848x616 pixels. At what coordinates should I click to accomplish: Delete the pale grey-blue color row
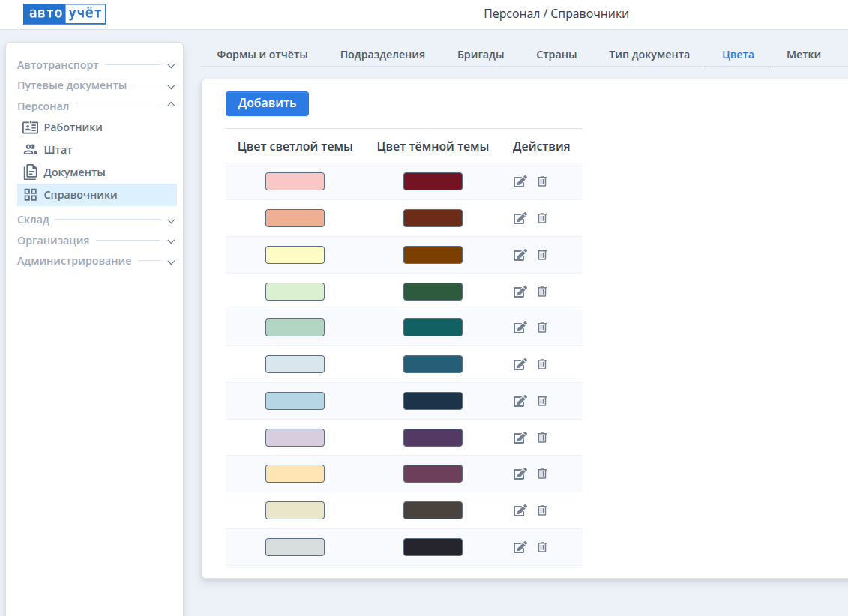pos(542,365)
